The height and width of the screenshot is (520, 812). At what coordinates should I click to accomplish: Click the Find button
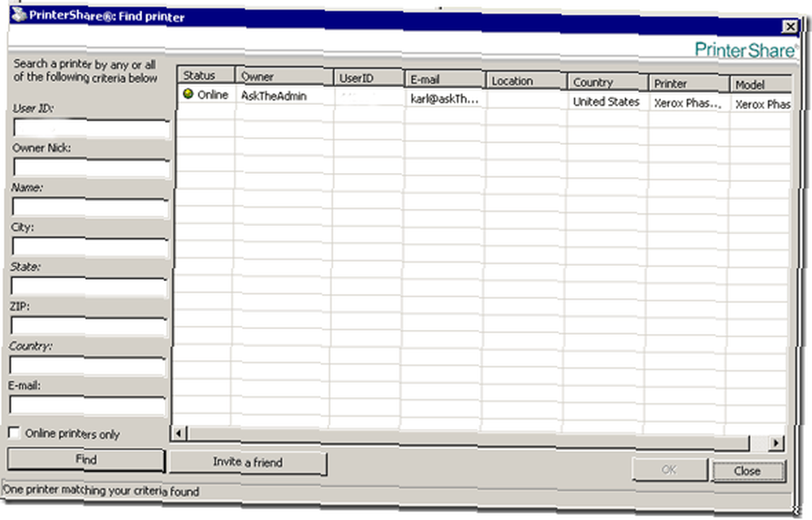(86, 459)
